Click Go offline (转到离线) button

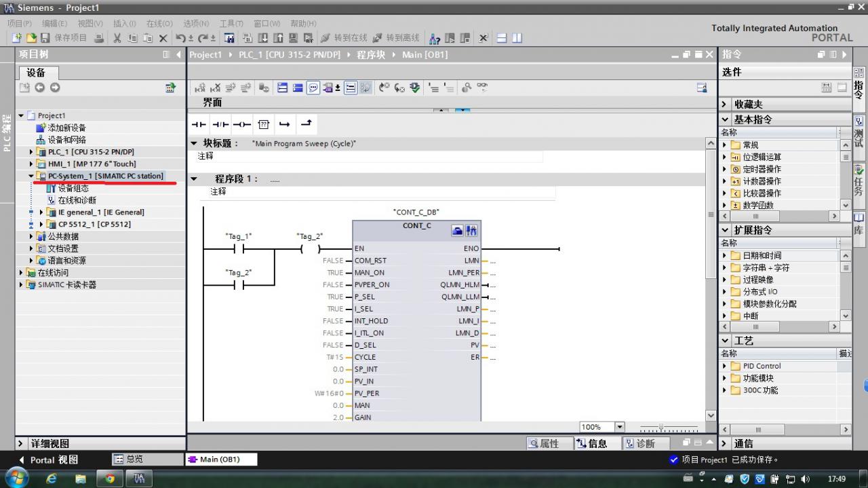396,38
